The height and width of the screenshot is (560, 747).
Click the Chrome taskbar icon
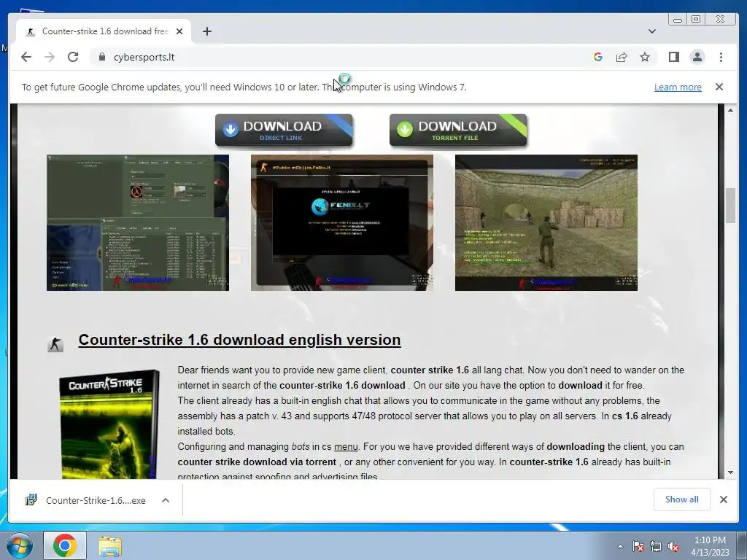(65, 545)
